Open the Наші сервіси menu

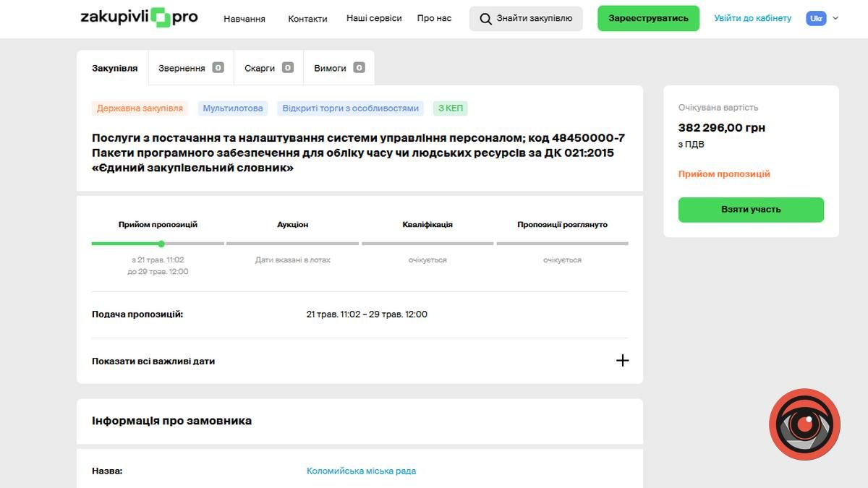click(374, 18)
